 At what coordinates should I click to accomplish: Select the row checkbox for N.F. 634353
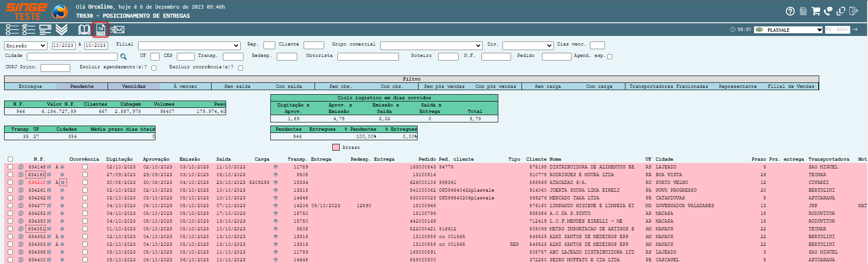[x=10, y=244]
